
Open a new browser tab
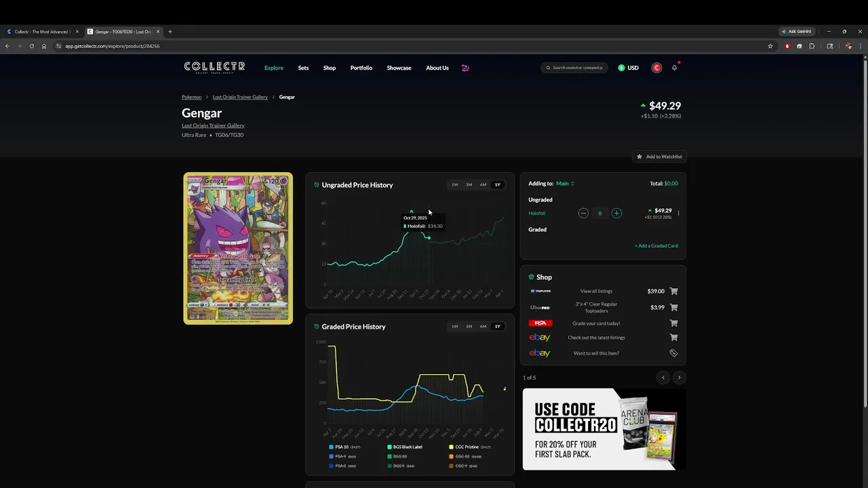tap(170, 31)
